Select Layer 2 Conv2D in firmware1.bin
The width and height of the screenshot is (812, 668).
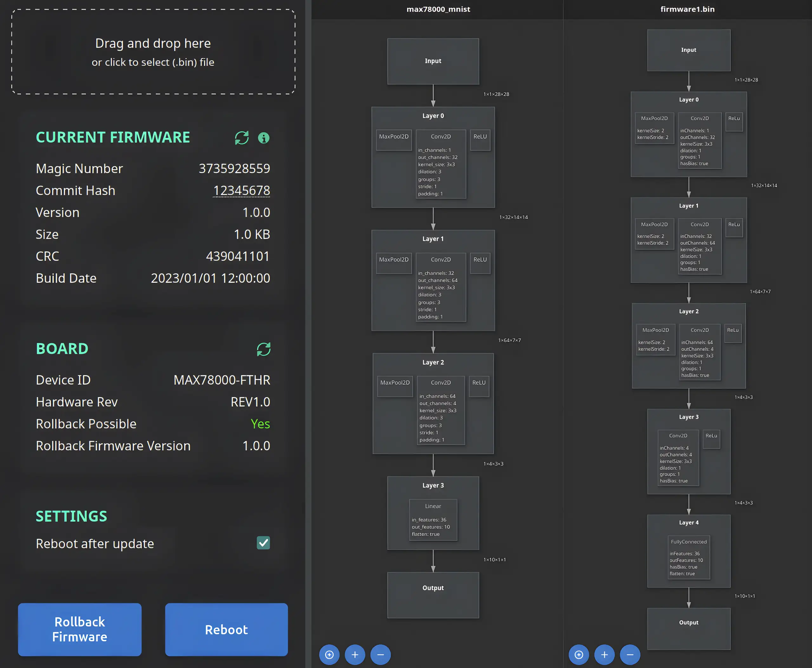coord(700,352)
